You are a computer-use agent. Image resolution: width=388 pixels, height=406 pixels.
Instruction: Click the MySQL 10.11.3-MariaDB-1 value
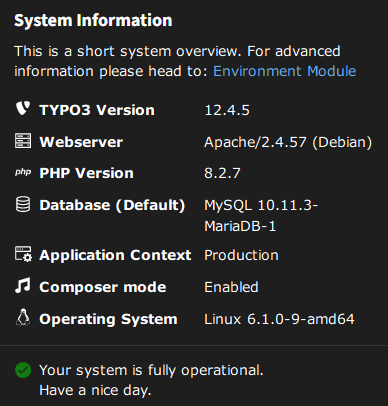[261, 216]
